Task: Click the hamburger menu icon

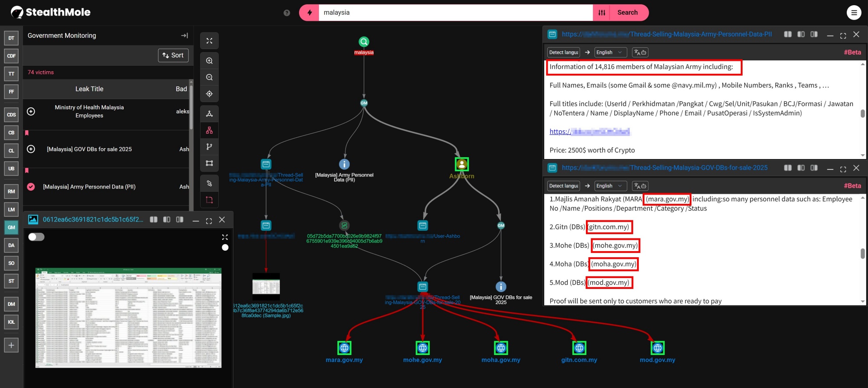Action: [854, 13]
